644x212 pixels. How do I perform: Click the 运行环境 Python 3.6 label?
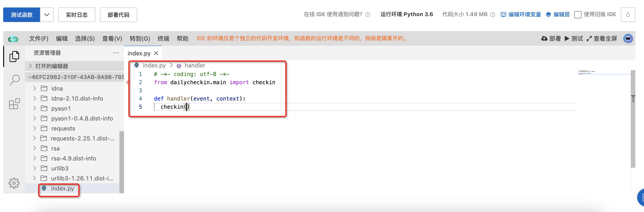[x=406, y=14]
